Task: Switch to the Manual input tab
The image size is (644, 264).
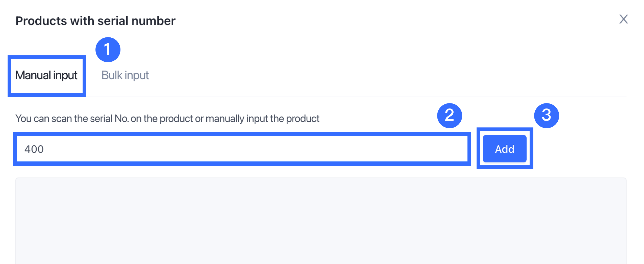Action: click(x=46, y=75)
